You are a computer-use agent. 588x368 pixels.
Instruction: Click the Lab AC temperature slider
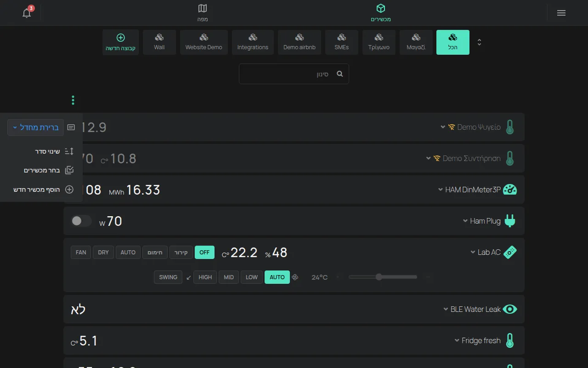[x=383, y=277]
